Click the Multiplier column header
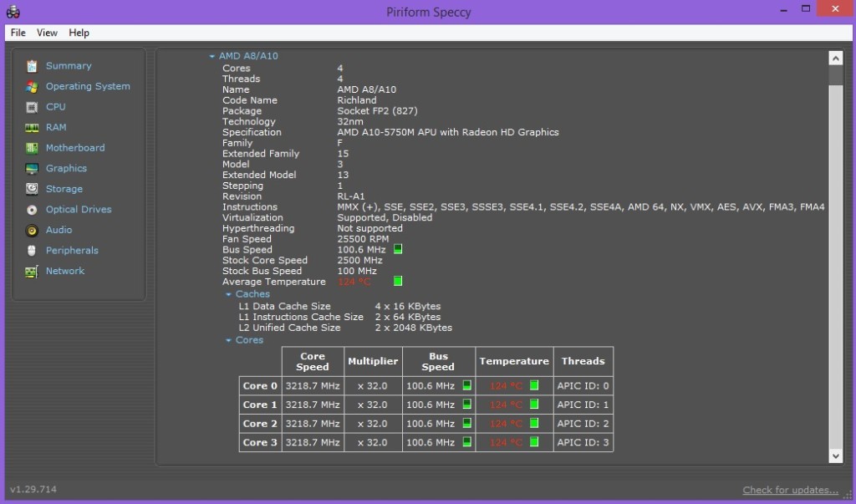This screenshot has width=856, height=504. click(x=374, y=361)
